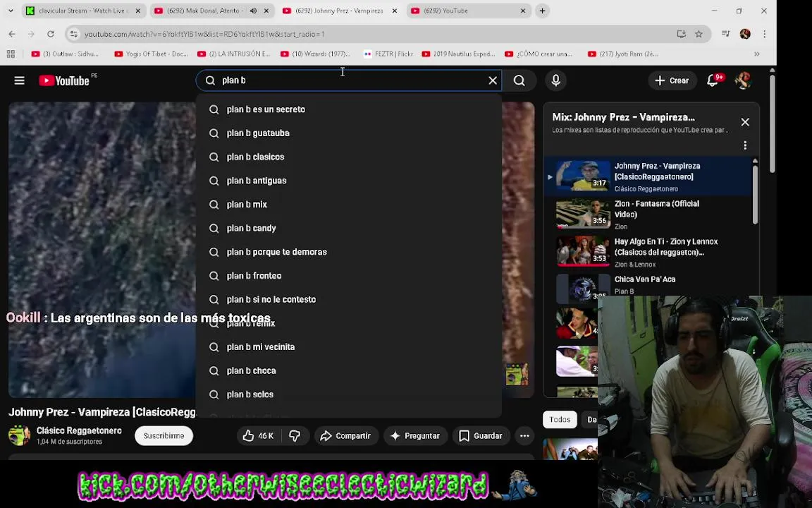Click the install app icon in address bar

(681, 34)
